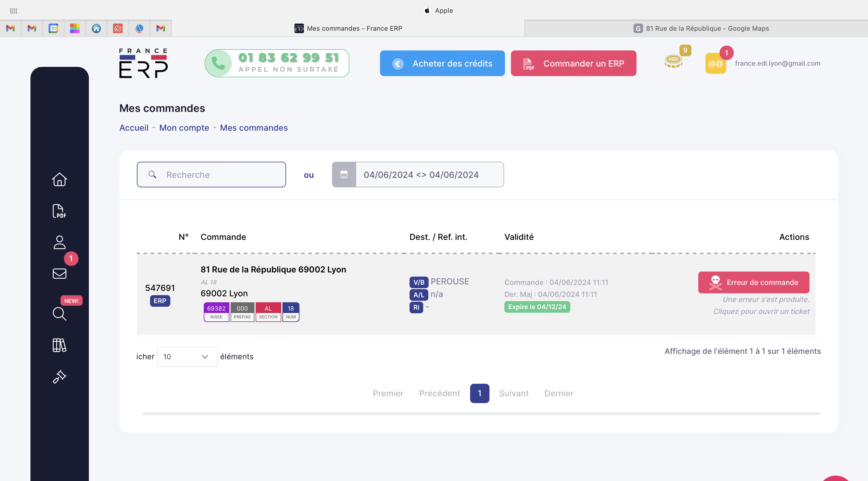868x481 pixels.
Task: Click the ERP badge under 547691
Action: (160, 301)
